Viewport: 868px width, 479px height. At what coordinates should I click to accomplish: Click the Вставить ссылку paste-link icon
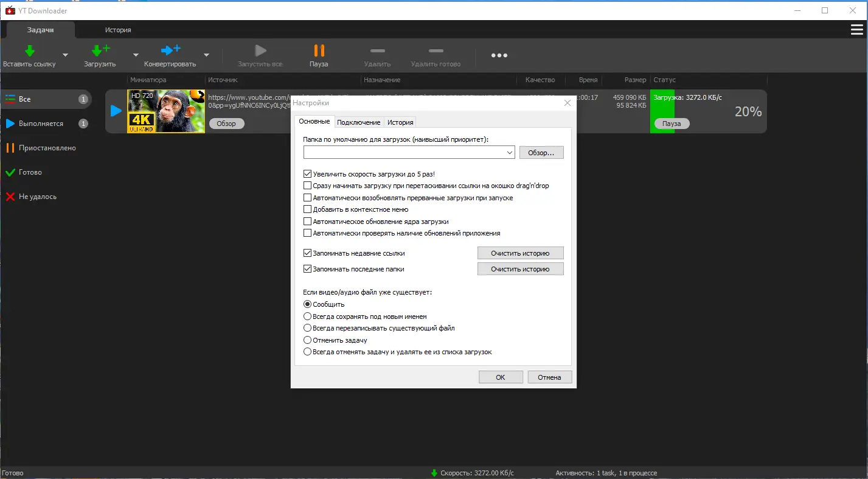click(29, 51)
